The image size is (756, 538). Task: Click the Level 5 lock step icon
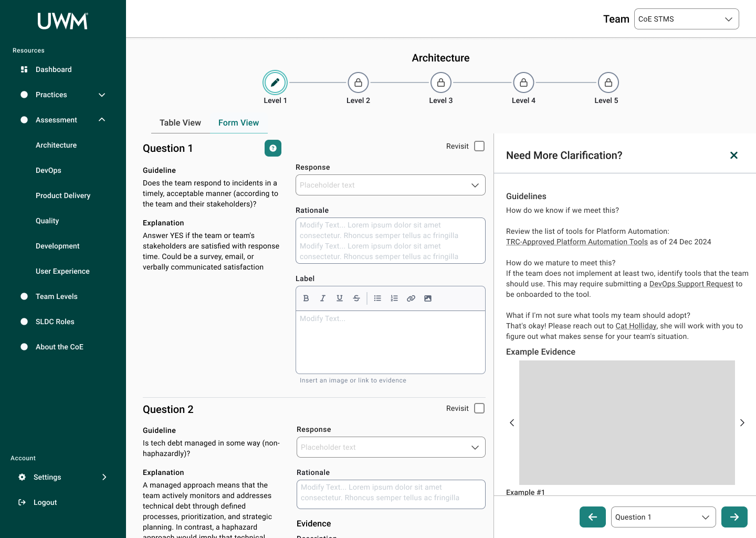[x=608, y=82]
